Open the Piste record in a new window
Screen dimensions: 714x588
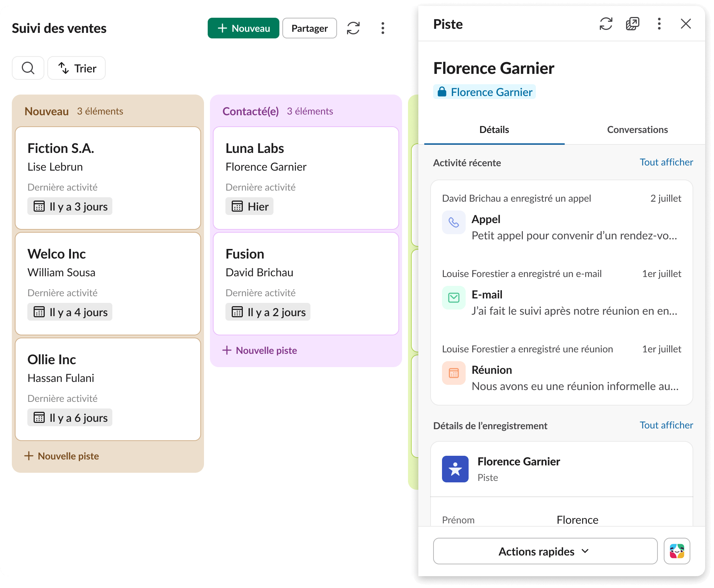coord(633,24)
